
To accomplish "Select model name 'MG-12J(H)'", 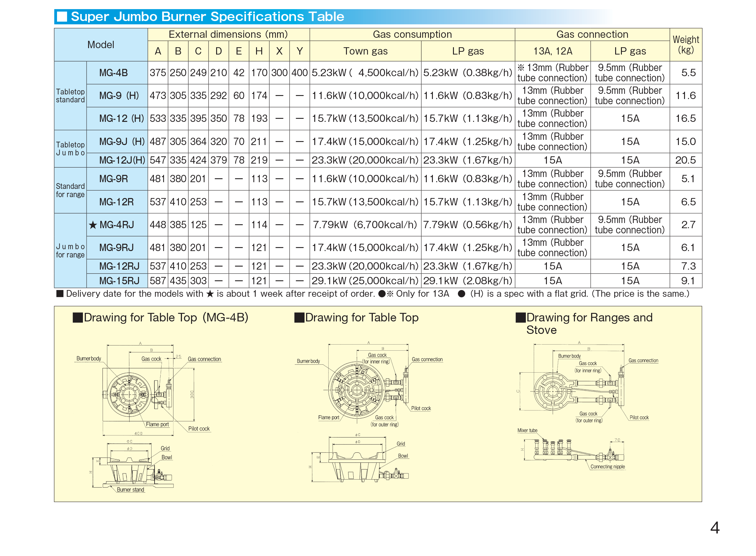I will click(x=122, y=160).
